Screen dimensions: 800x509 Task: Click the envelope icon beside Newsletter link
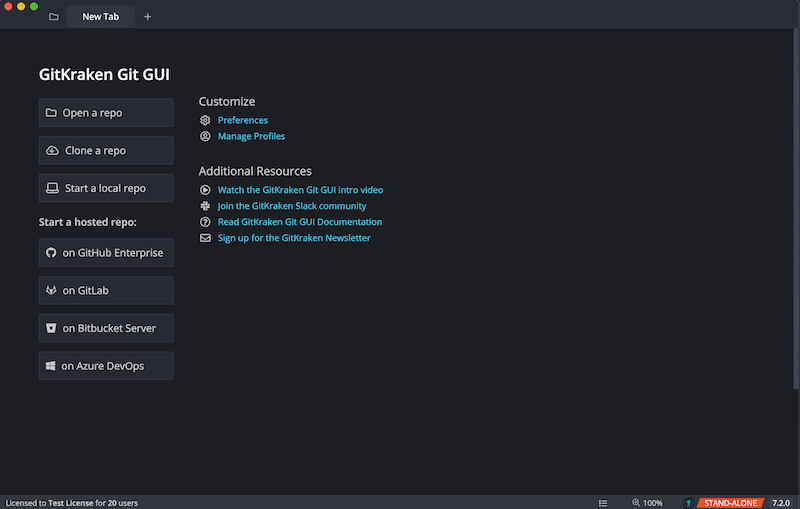pos(205,238)
